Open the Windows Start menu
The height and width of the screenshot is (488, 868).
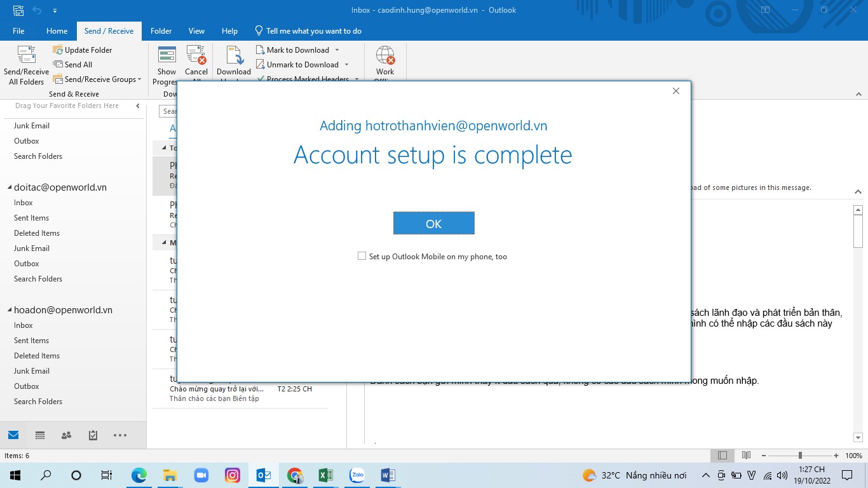point(15,475)
